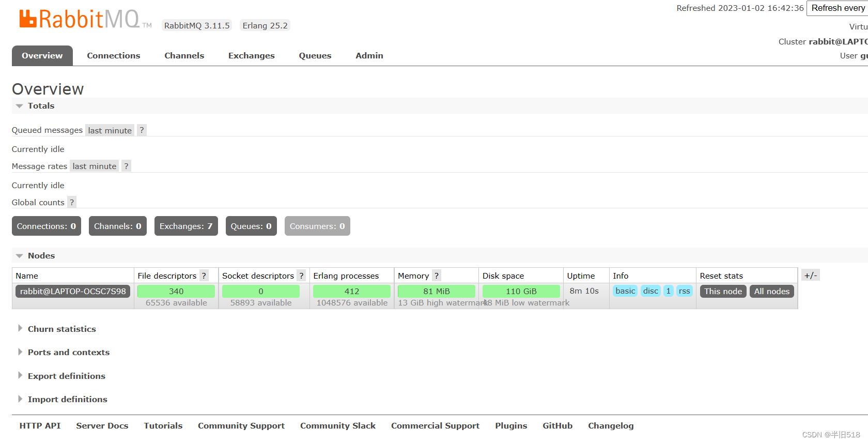The width and height of the screenshot is (868, 443).
Task: Click the disc info tag
Action: pos(651,291)
